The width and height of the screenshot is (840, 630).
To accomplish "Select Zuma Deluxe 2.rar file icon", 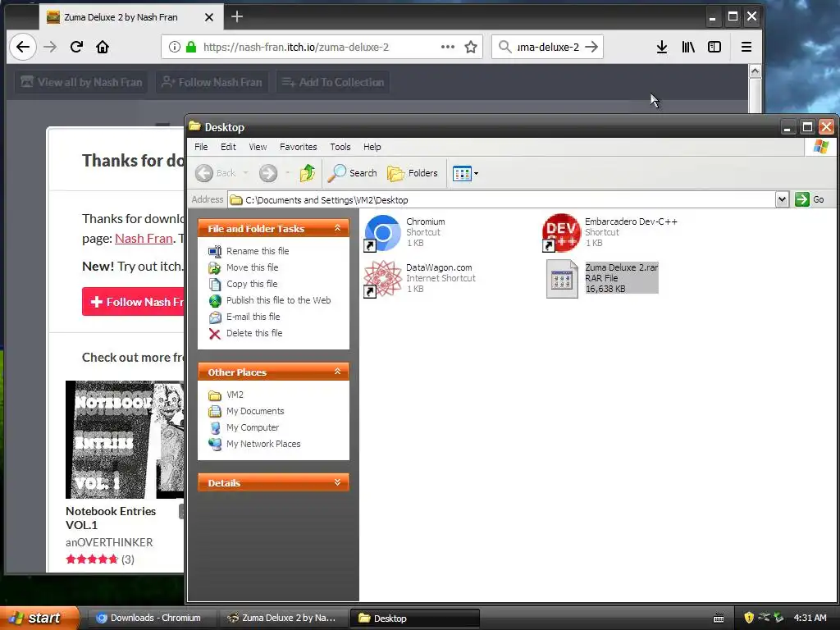I will pyautogui.click(x=562, y=279).
